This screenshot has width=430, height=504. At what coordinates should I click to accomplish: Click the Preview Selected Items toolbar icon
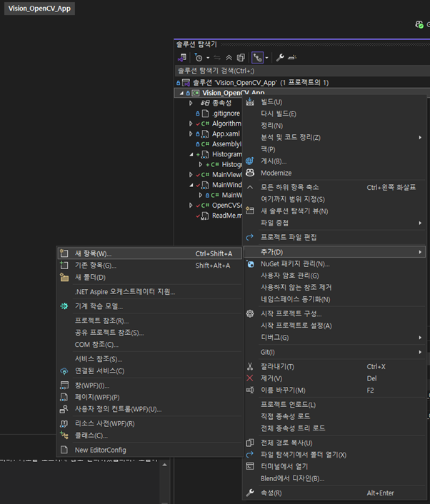coord(292,57)
